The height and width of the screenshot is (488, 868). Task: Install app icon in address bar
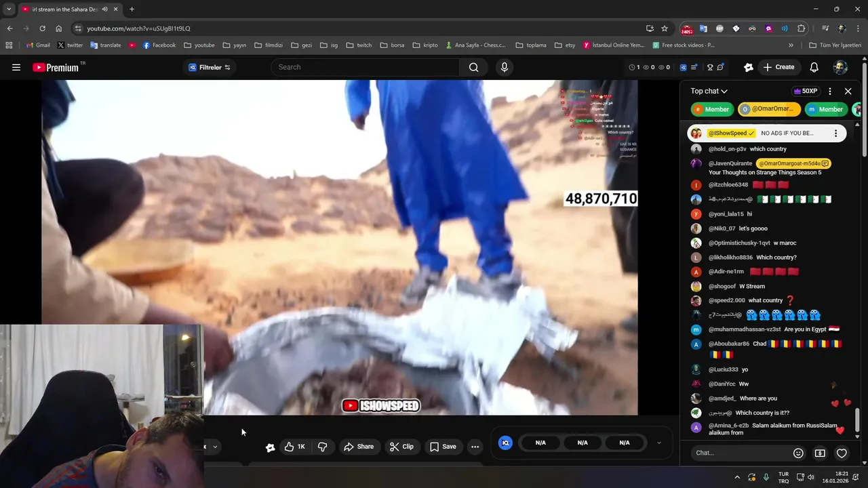pyautogui.click(x=650, y=28)
